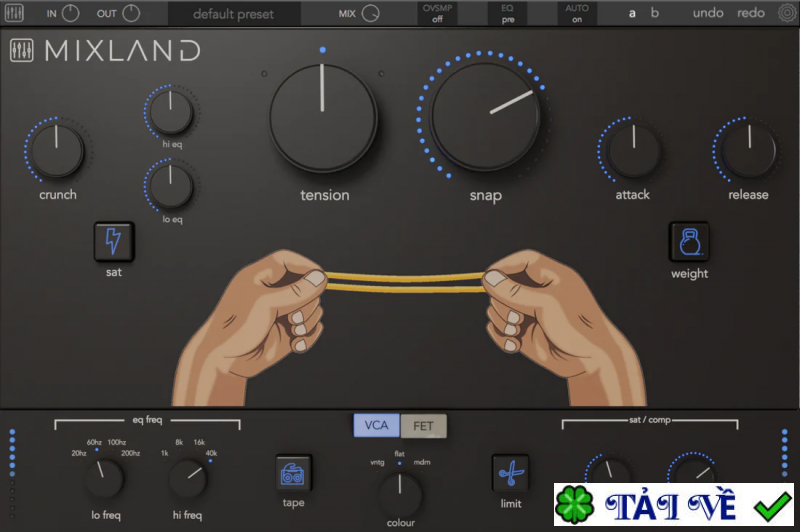800x532 pixels.
Task: Click the large tension knob
Action: [x=323, y=117]
